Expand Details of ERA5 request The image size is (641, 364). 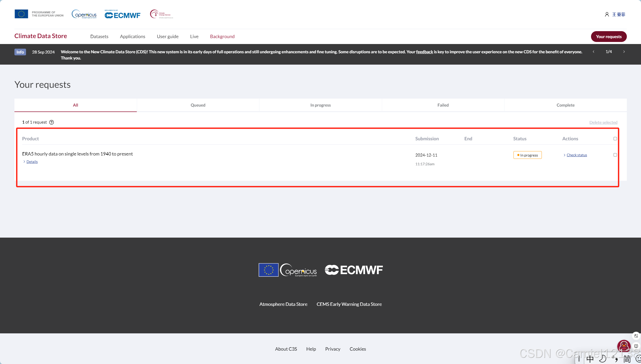(x=32, y=162)
